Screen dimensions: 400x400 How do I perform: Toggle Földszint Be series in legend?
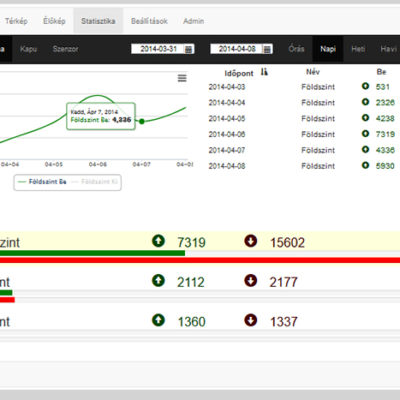tap(42, 182)
